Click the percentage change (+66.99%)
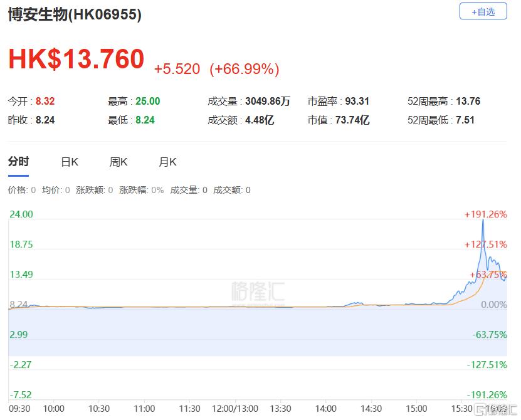This screenshot has height=420, width=521. click(245, 69)
